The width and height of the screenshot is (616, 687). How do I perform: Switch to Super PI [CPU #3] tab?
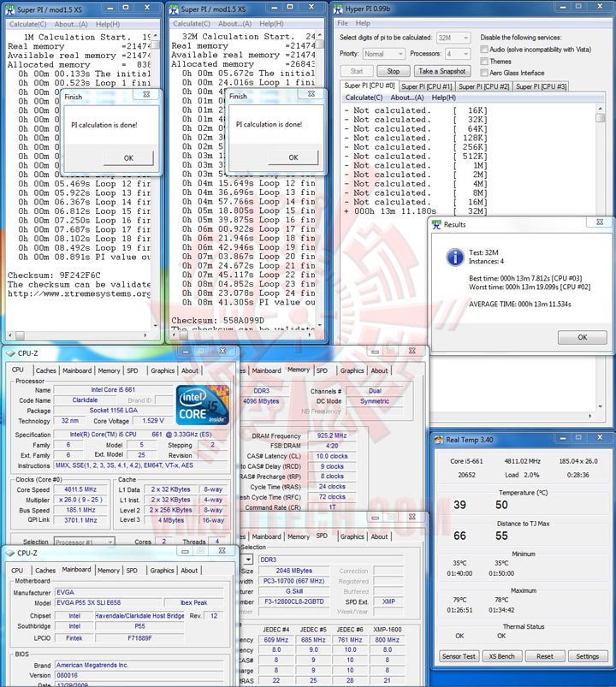coord(541,86)
